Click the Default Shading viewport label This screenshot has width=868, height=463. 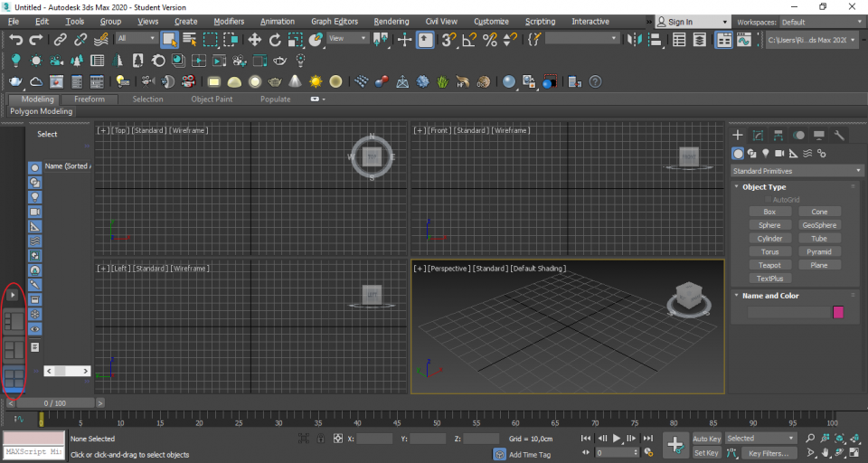(x=538, y=268)
